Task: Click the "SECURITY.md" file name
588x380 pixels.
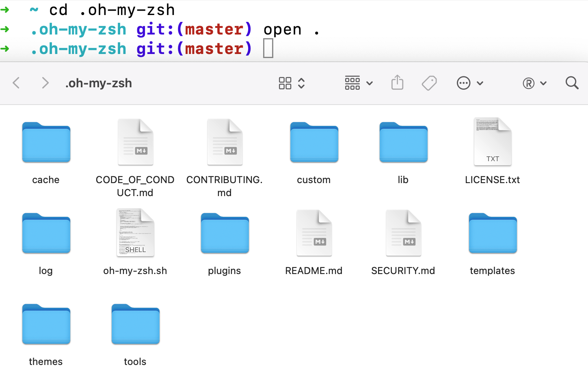Action: click(x=403, y=271)
